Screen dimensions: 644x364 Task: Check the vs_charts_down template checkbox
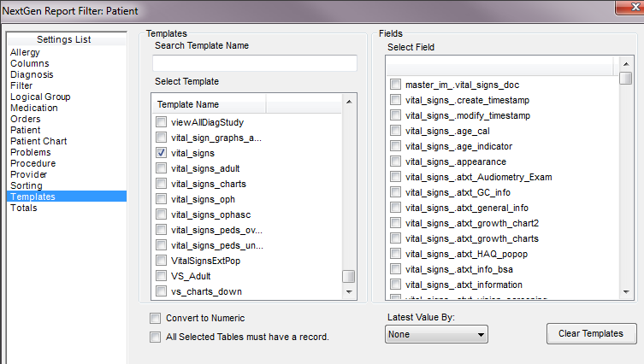[x=162, y=291]
